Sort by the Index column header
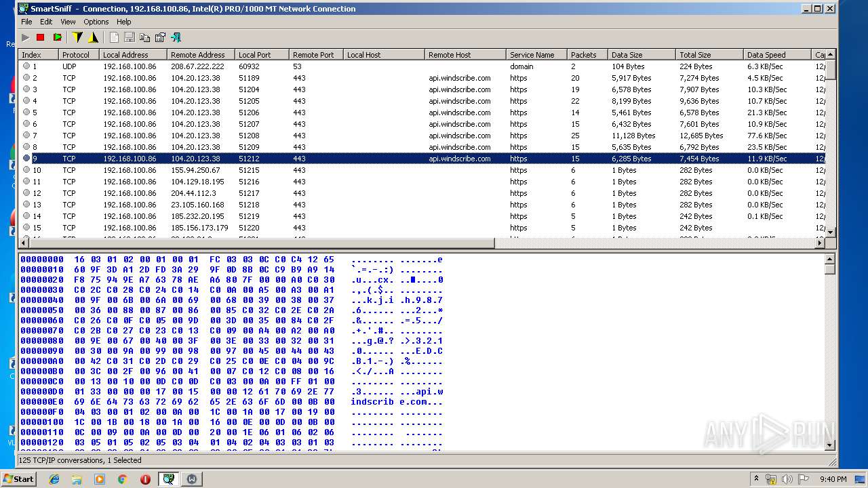Screen dimensions: 868x488 (x=38, y=55)
